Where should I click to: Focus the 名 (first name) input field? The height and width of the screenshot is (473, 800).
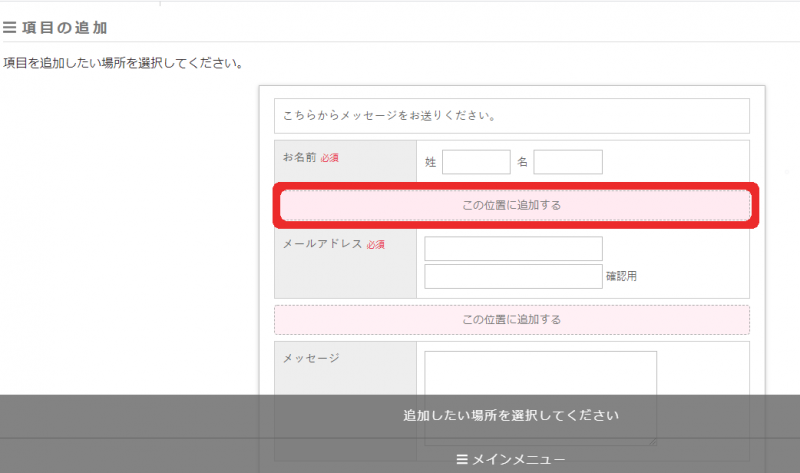click(568, 162)
